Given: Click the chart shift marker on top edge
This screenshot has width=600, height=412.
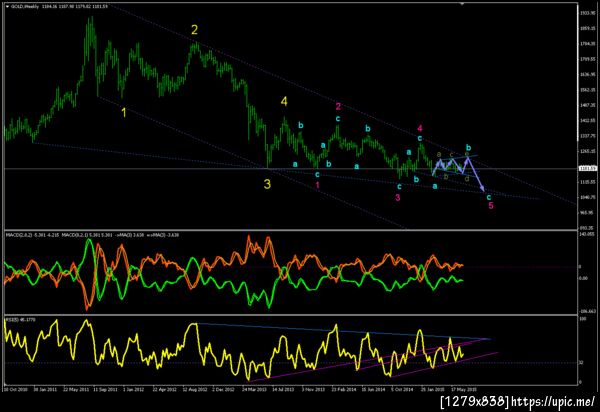Looking at the screenshot, I should (x=462, y=4).
